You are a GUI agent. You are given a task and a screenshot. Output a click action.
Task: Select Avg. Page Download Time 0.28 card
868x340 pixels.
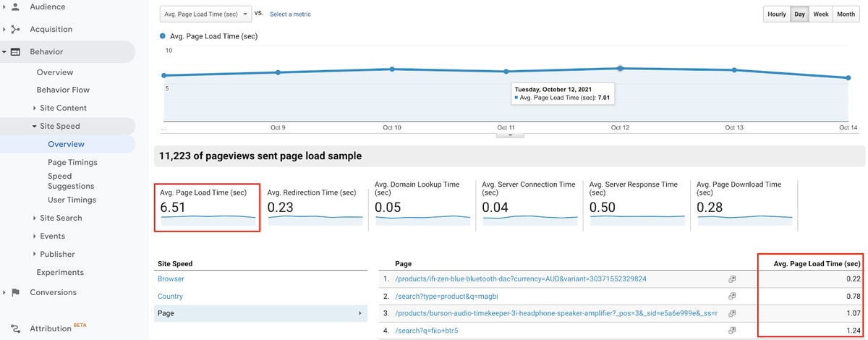coord(744,206)
